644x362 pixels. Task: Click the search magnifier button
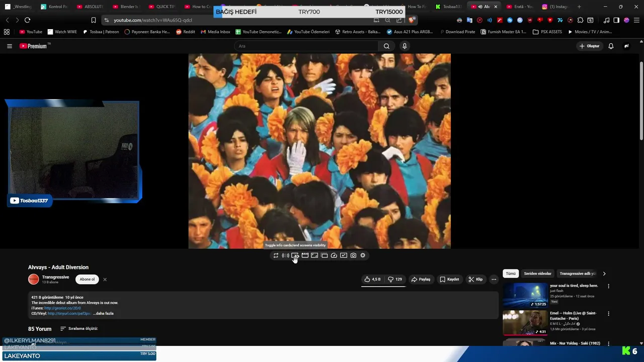pyautogui.click(x=386, y=46)
